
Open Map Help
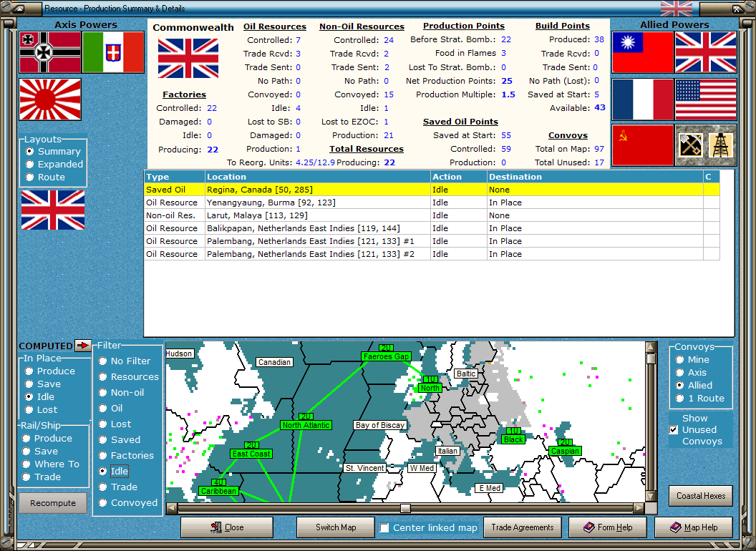pos(693,527)
